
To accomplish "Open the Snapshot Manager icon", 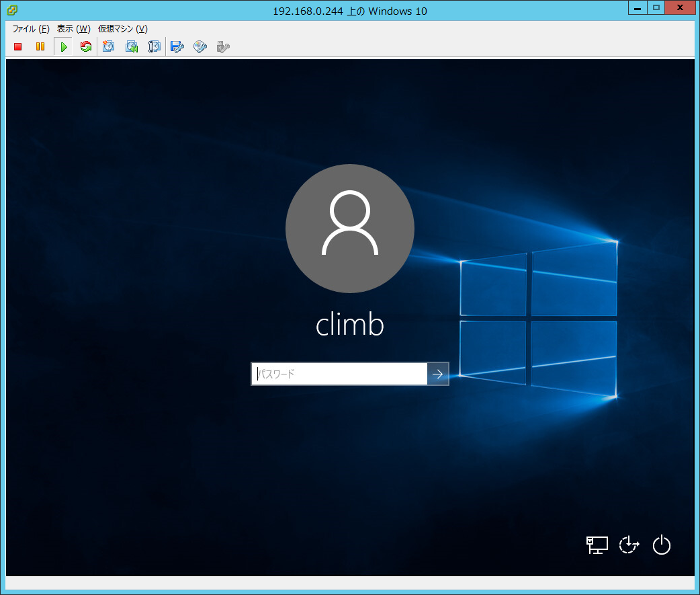I will coord(154,46).
